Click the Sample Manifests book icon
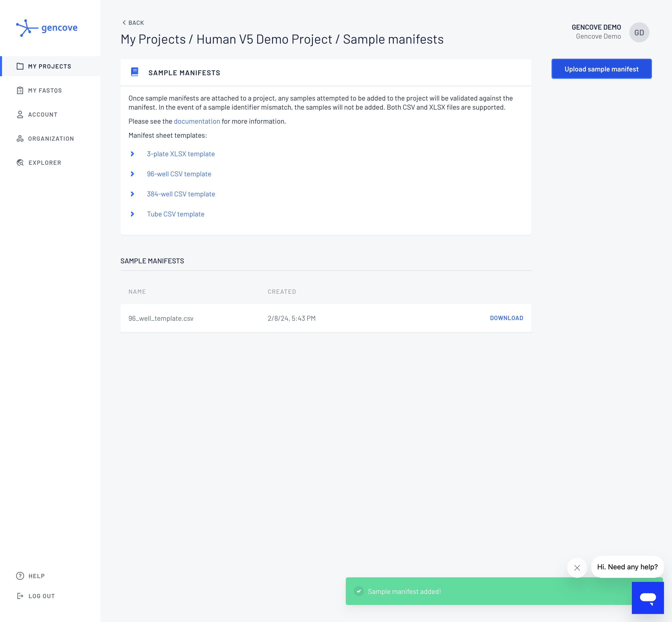 coord(135,72)
